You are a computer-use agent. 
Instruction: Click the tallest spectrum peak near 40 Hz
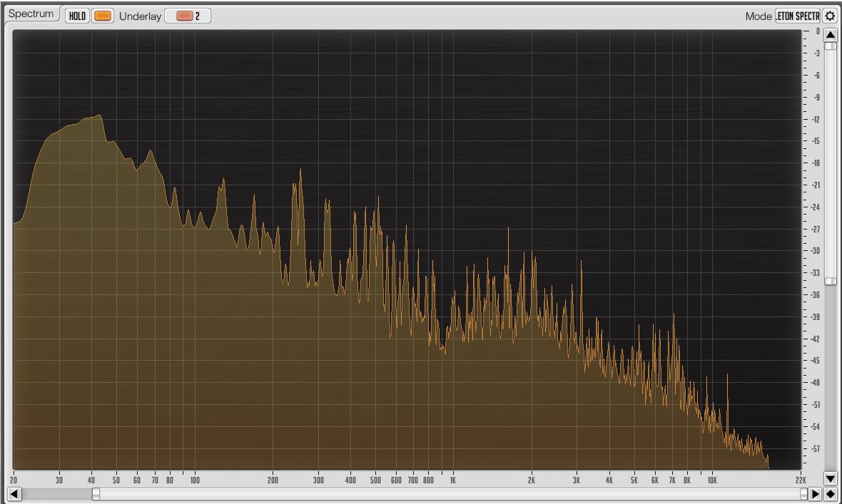pos(99,116)
